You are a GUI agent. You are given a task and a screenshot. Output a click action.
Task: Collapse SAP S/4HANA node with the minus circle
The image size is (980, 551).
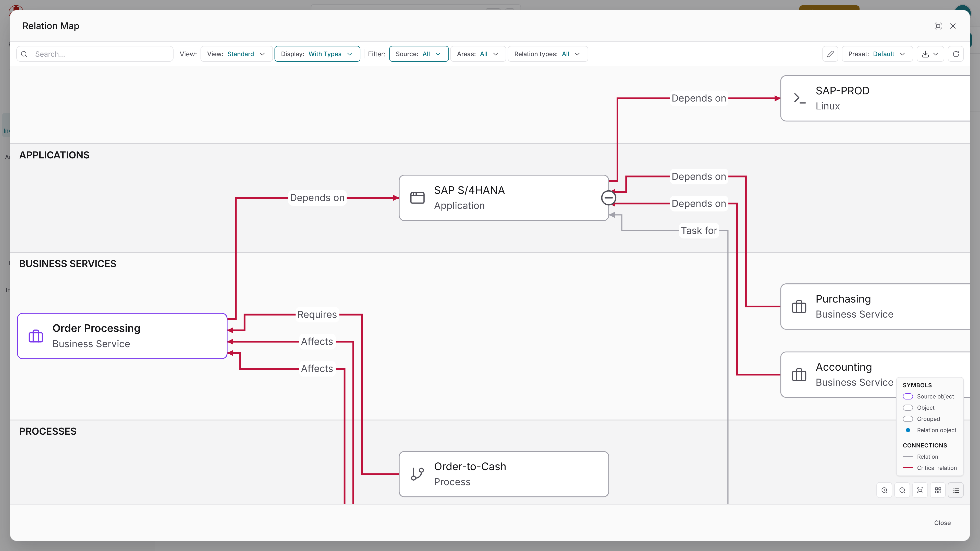tap(608, 198)
